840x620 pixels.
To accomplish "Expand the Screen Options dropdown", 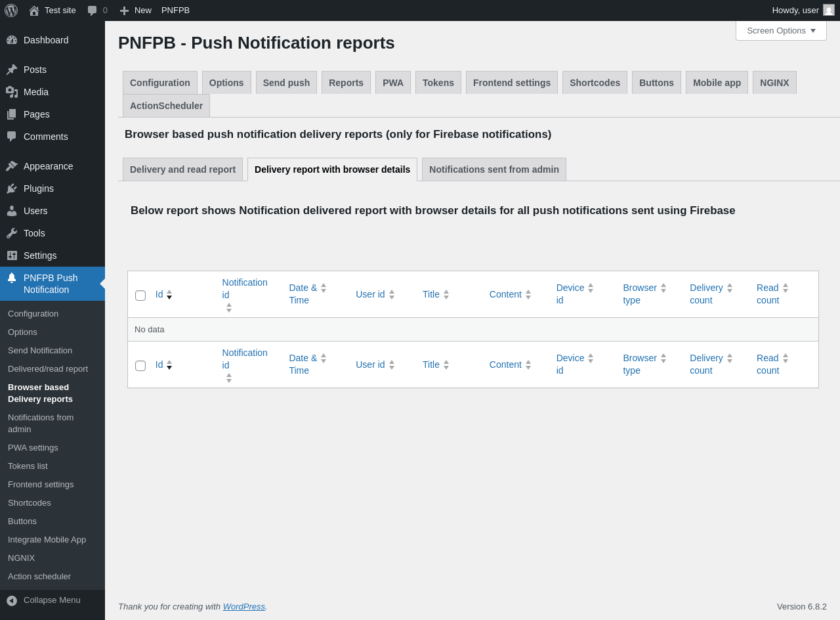I will click(x=781, y=30).
